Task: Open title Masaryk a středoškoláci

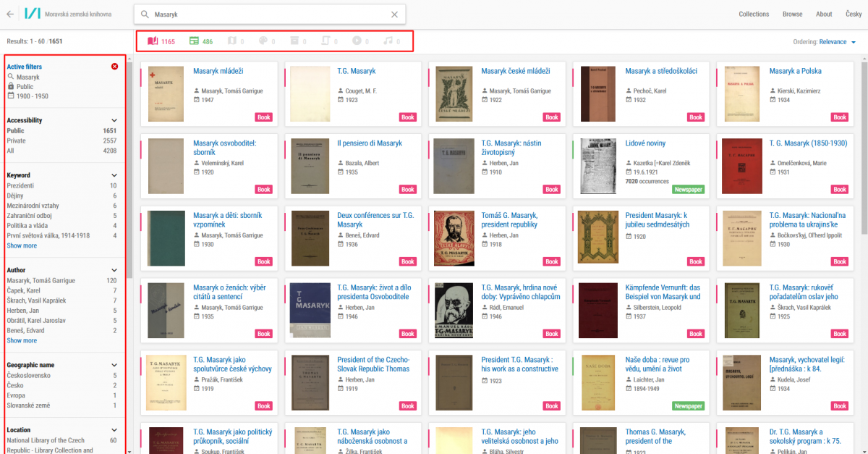Action: (661, 71)
